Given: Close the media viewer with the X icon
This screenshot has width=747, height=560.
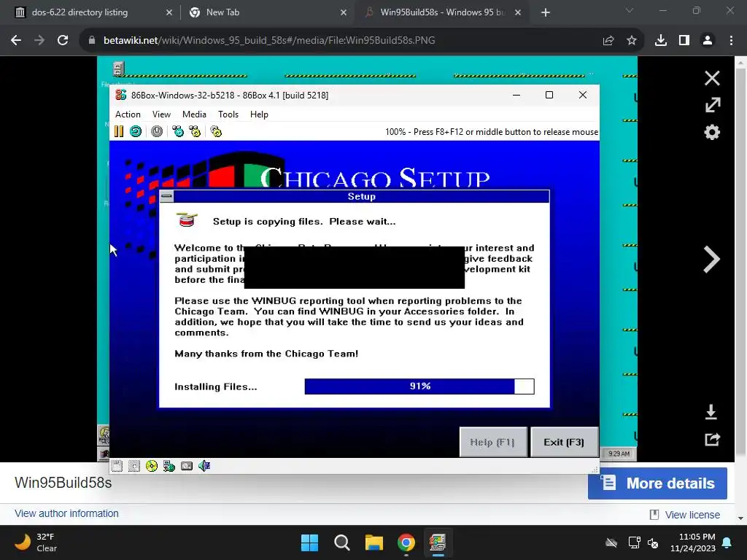Looking at the screenshot, I should 712,78.
